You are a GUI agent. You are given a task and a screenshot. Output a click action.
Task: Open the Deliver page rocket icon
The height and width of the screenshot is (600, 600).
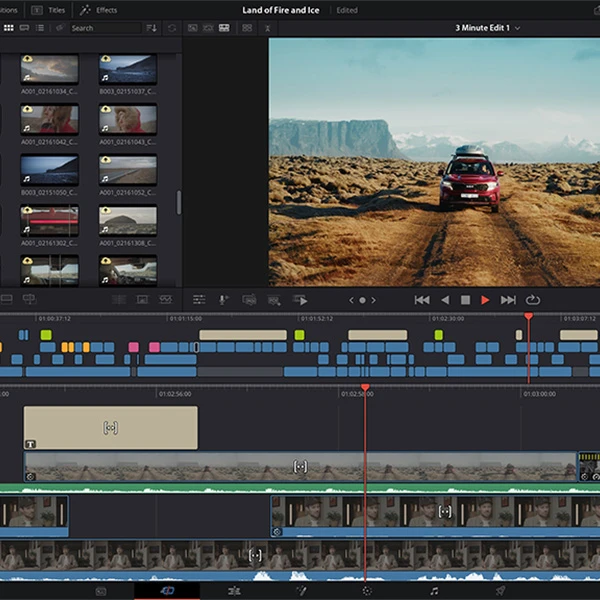pos(499,591)
